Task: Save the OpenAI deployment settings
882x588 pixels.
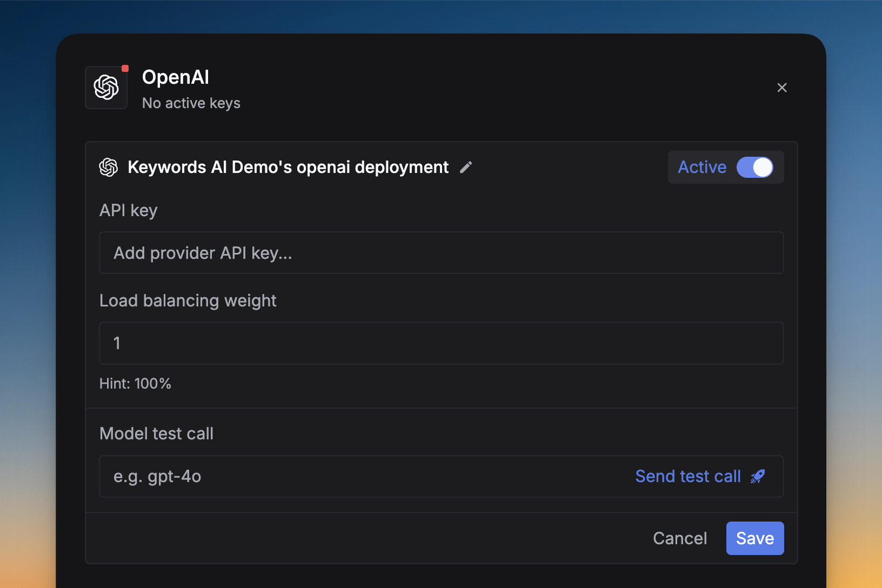Action: point(755,538)
